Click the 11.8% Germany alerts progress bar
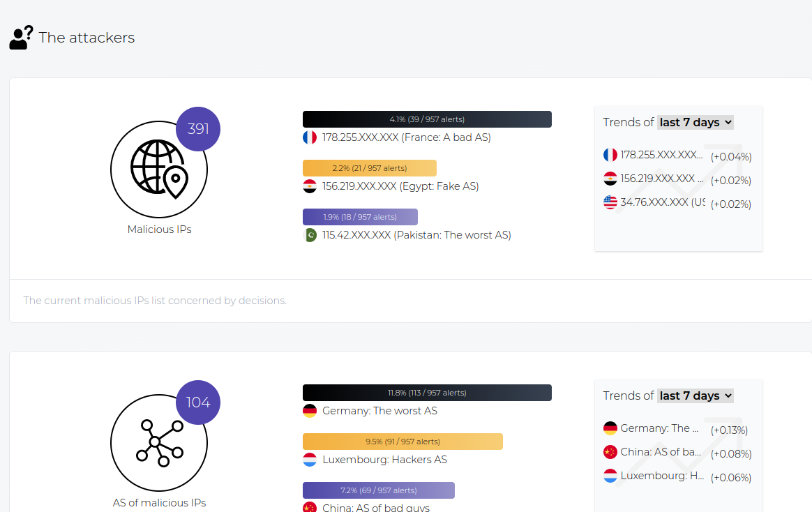812x512 pixels. coord(426,392)
